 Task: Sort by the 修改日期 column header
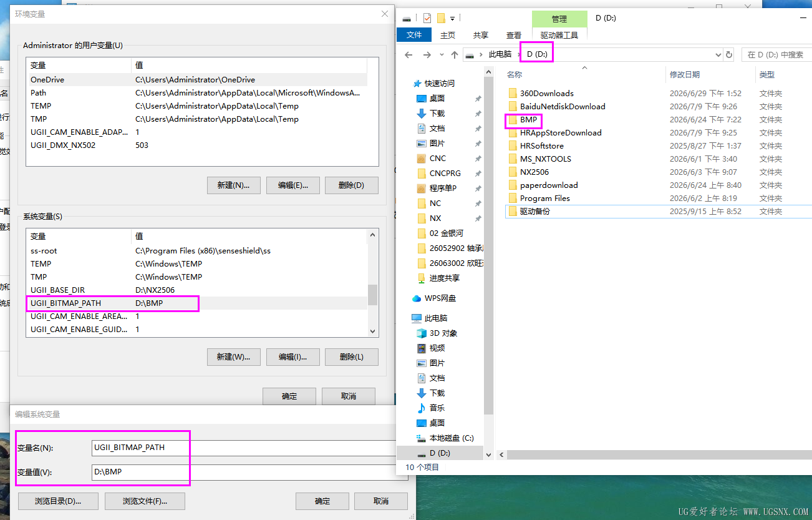[x=685, y=74]
